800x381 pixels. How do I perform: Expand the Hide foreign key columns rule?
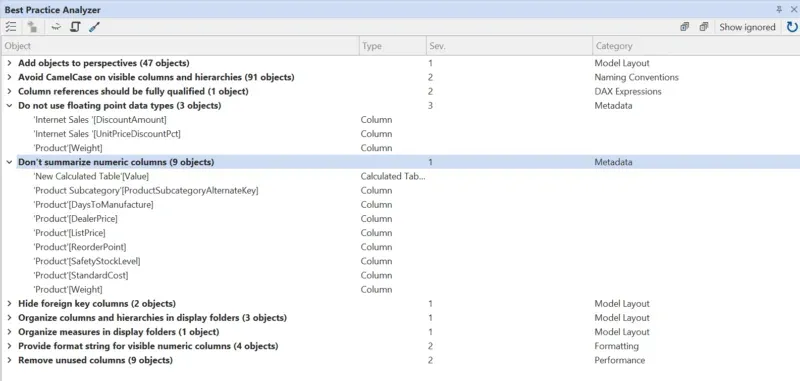pyautogui.click(x=9, y=303)
